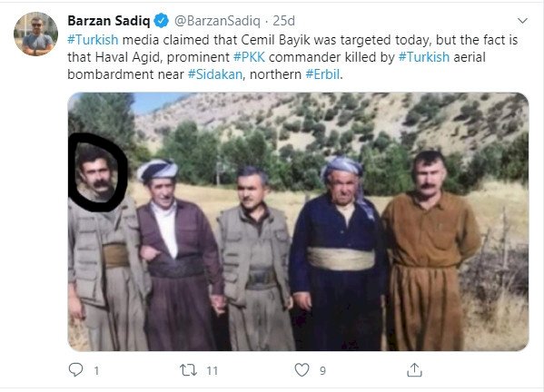Click the reply count number 1

pyautogui.click(x=96, y=371)
